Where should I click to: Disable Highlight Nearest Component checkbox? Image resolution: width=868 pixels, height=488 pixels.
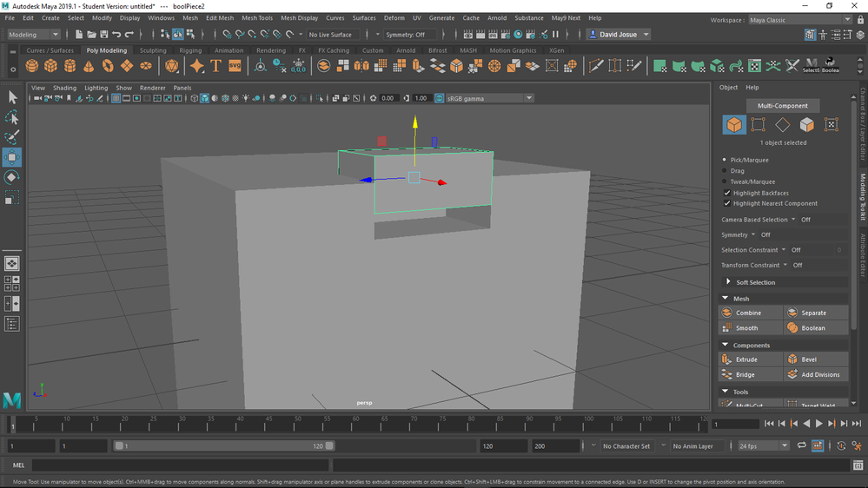pyautogui.click(x=727, y=203)
